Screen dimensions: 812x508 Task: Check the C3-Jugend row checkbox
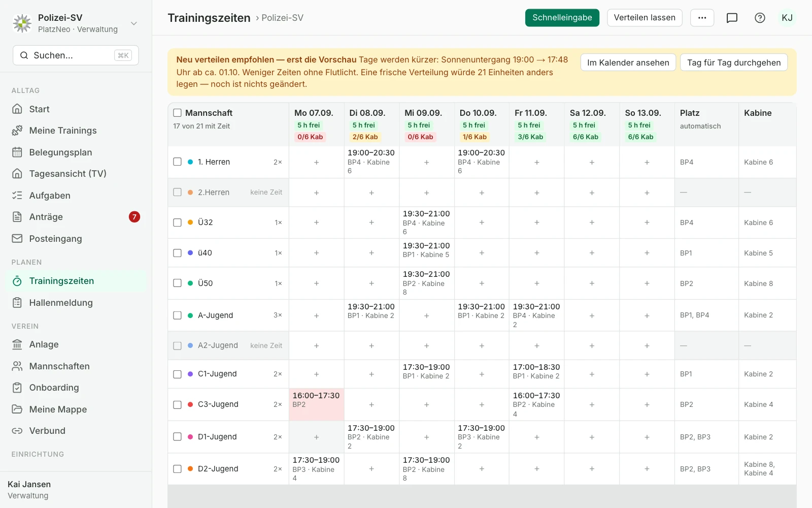(177, 404)
